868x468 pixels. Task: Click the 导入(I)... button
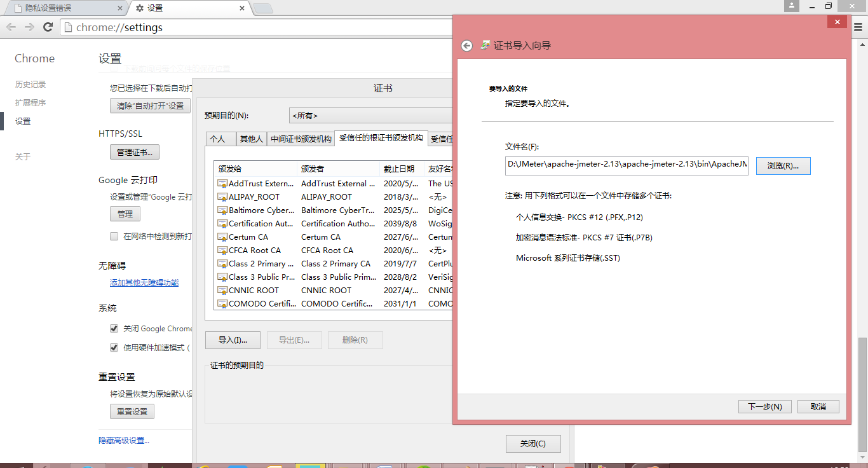coord(233,340)
